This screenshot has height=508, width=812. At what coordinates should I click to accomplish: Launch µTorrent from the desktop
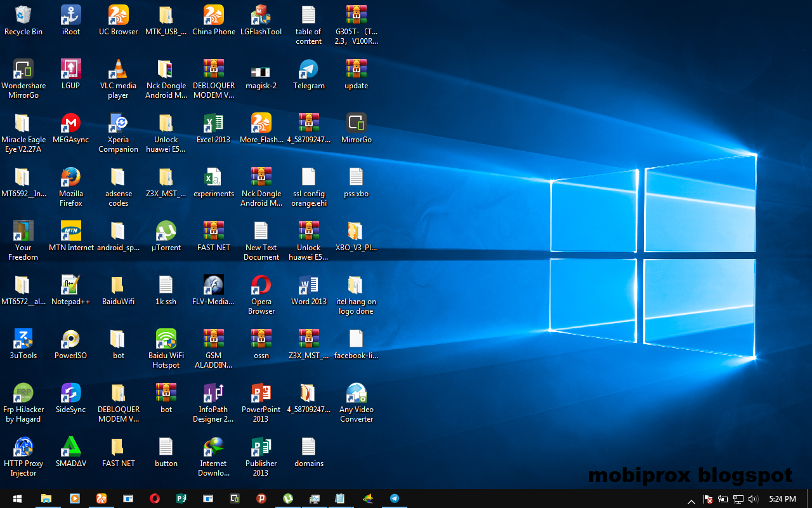(x=166, y=232)
